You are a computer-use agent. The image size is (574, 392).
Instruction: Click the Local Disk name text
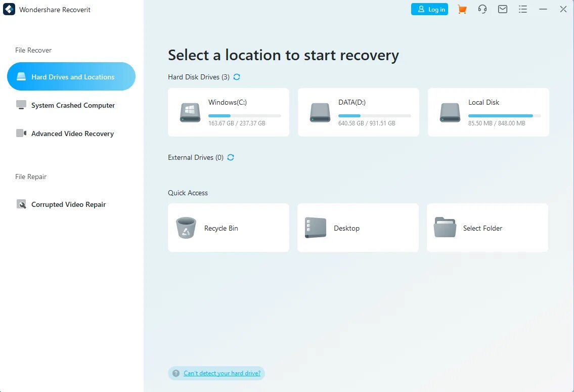click(483, 103)
